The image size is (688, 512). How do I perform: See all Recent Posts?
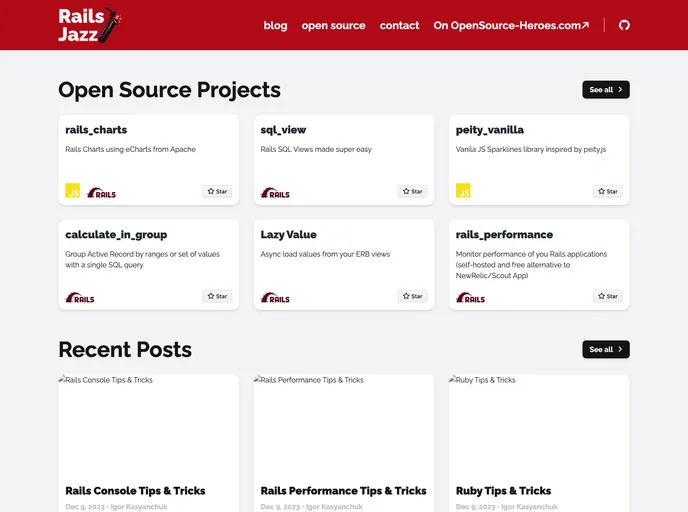click(x=606, y=349)
